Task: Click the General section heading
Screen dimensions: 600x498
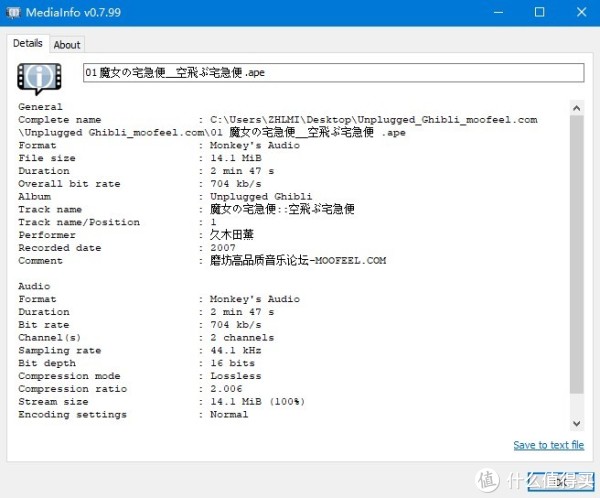Action: (x=40, y=107)
